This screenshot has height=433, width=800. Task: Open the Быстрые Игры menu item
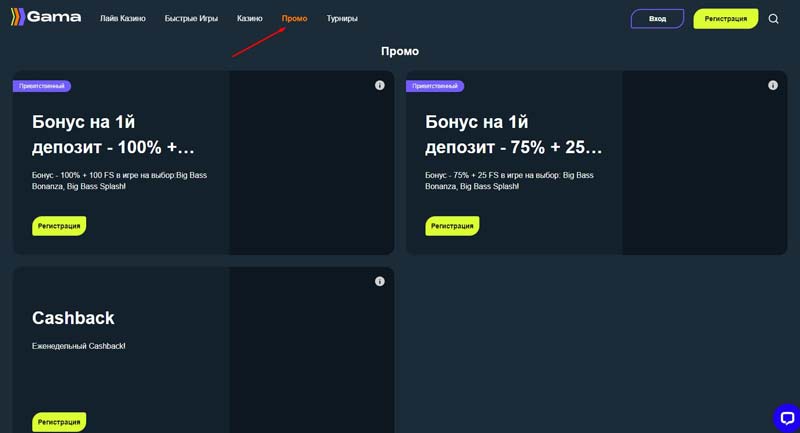[x=191, y=18]
